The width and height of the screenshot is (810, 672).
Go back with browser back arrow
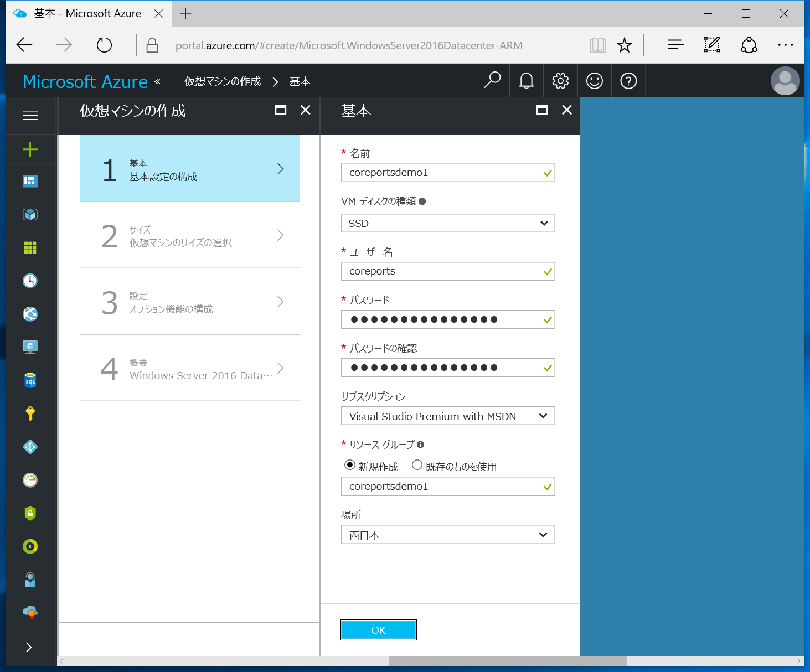point(24,45)
